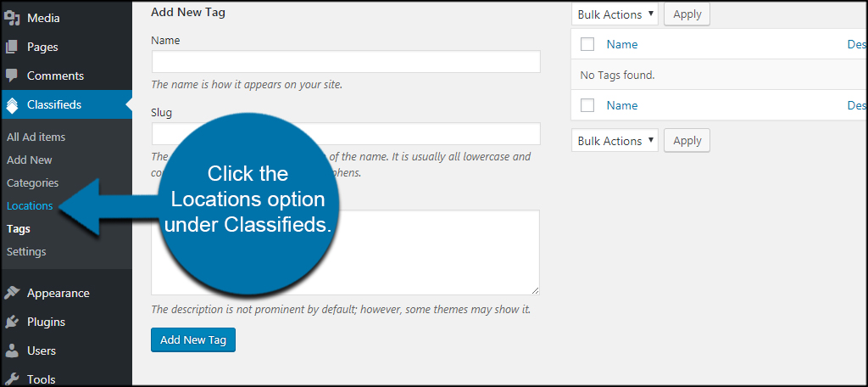Open All Ad items submenu entry
Viewport: 868px width, 387px height.
[x=36, y=137]
